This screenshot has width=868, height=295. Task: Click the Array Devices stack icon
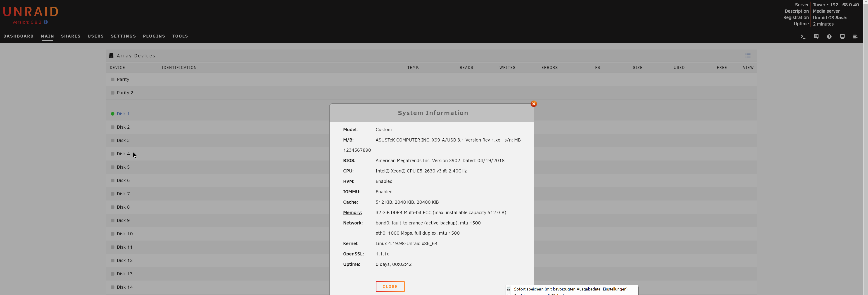click(111, 56)
